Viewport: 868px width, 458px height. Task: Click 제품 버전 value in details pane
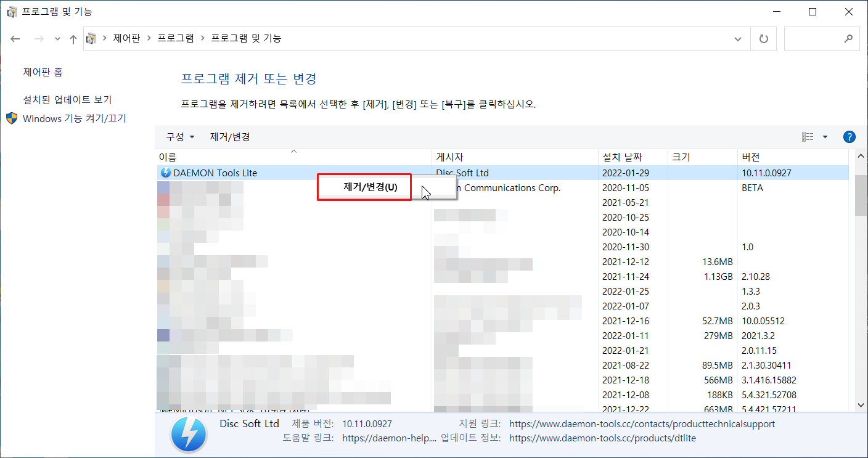(367, 424)
